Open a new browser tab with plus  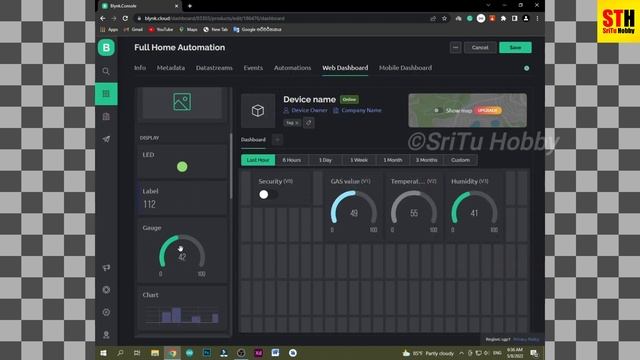(x=190, y=6)
